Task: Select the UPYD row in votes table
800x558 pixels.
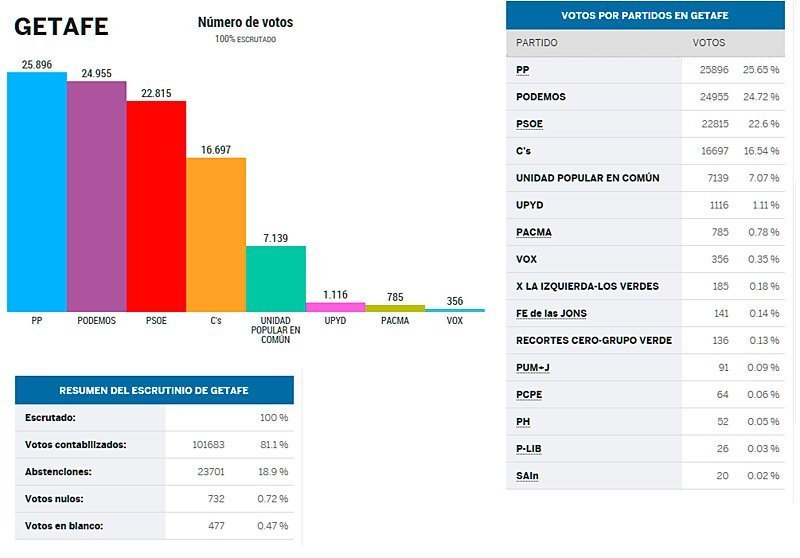Action: (x=645, y=205)
